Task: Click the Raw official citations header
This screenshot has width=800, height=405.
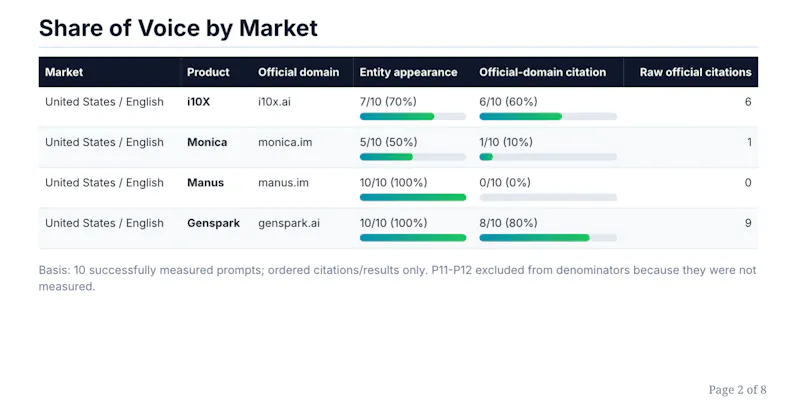Action: click(695, 72)
